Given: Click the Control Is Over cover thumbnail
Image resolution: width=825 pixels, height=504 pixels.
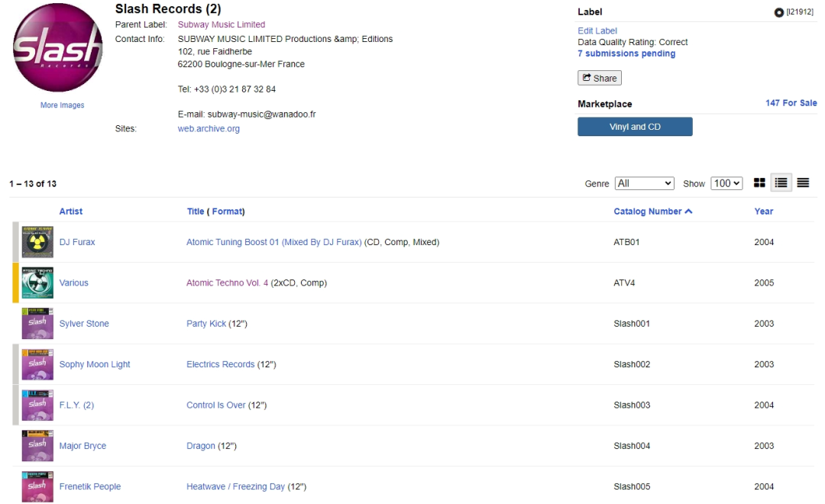Looking at the screenshot, I should click(37, 405).
